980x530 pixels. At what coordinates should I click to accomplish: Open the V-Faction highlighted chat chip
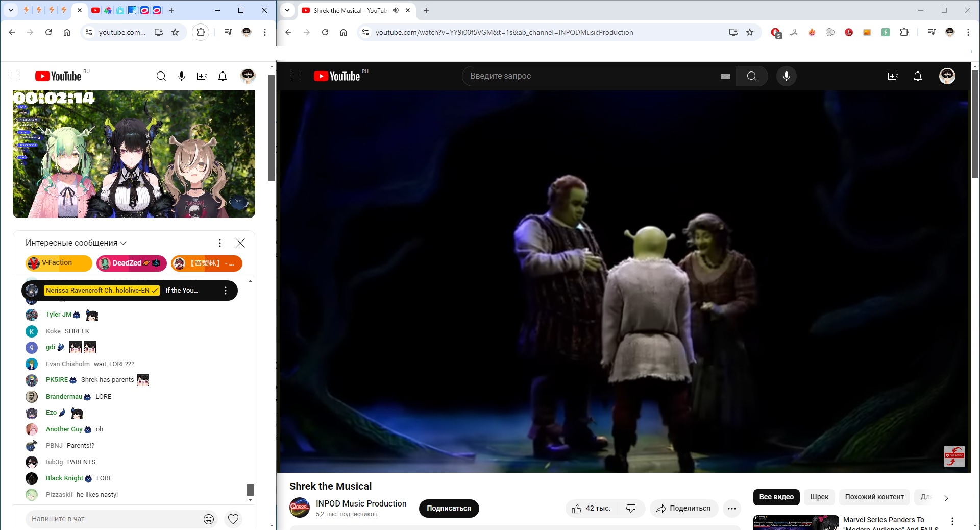[x=58, y=263]
